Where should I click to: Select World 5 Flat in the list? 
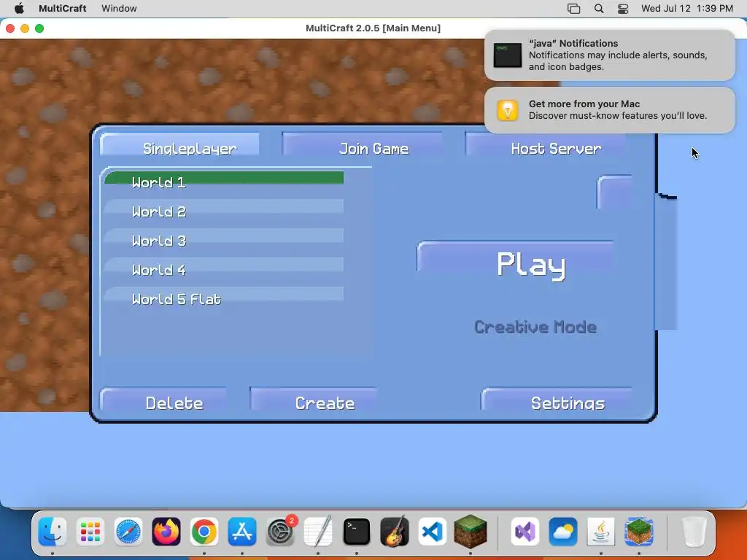click(223, 297)
